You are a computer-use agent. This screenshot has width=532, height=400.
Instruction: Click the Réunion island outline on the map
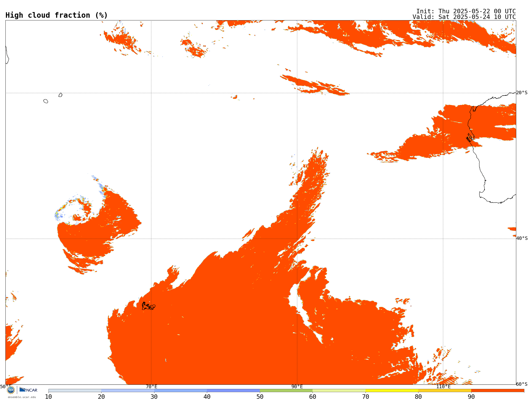pyautogui.click(x=46, y=101)
